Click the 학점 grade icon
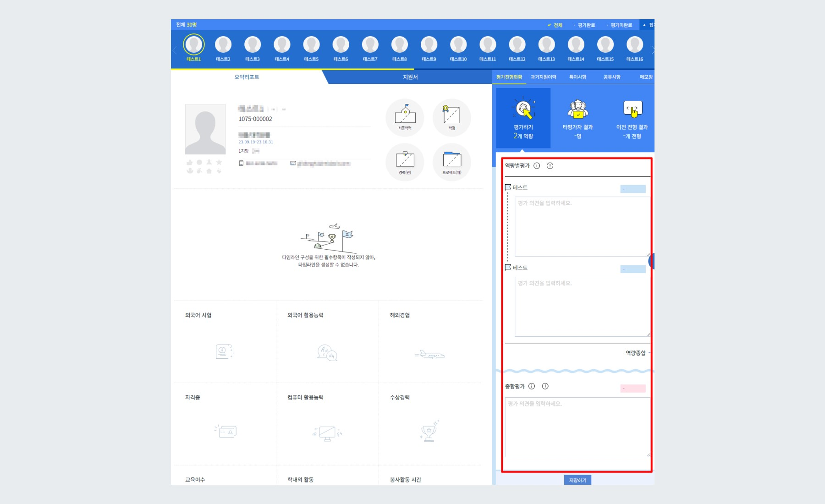 [451, 117]
